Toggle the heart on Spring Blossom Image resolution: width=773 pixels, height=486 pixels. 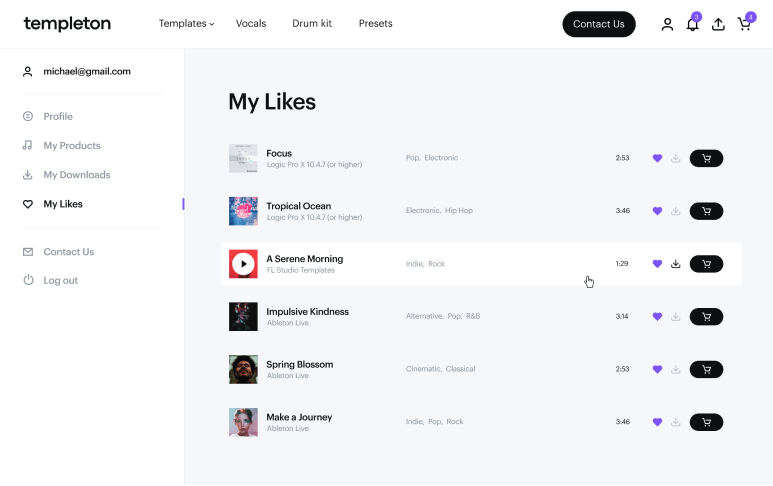[x=657, y=369]
